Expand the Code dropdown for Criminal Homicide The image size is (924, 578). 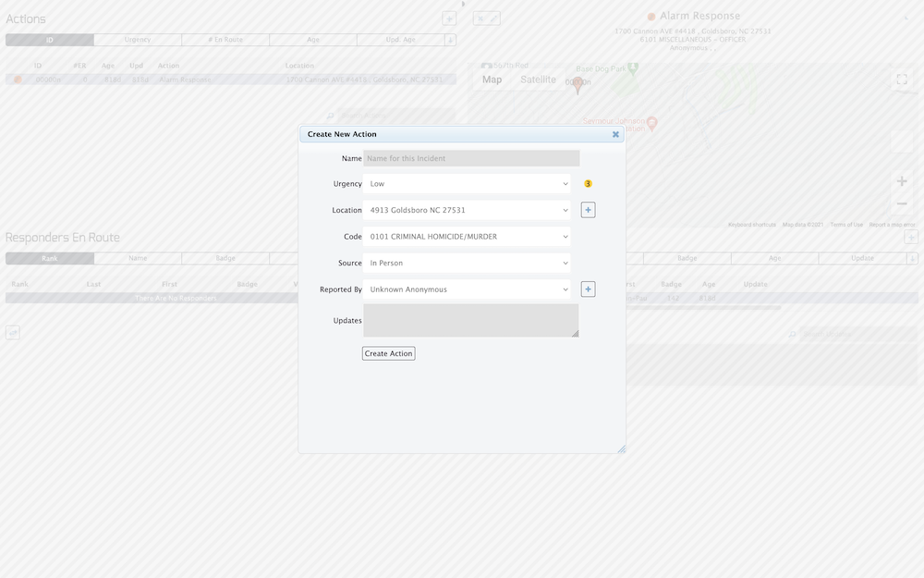(467, 237)
